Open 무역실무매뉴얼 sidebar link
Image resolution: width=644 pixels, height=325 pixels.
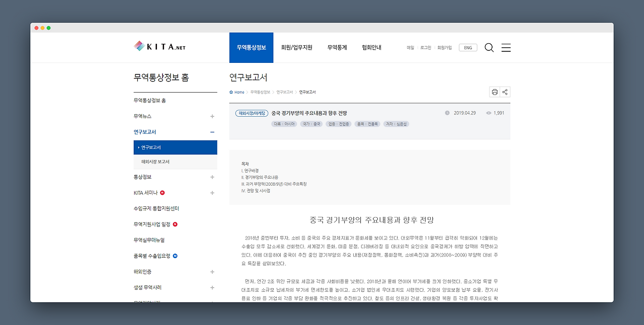pyautogui.click(x=149, y=240)
